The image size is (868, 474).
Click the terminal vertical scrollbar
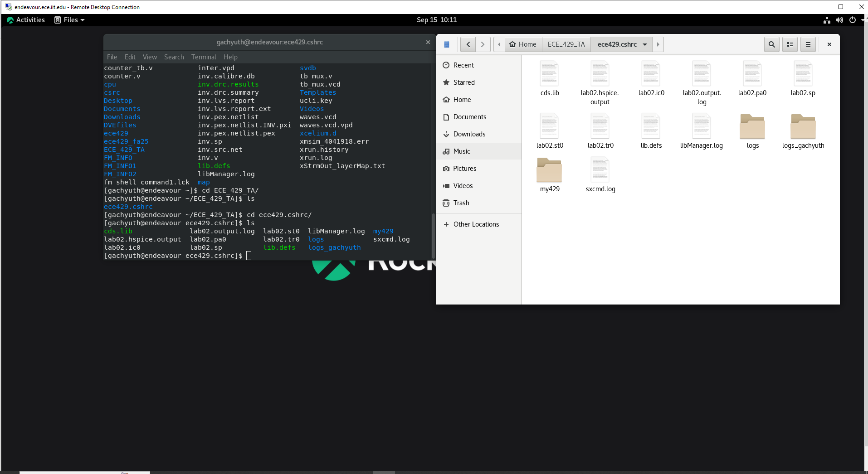[433, 236]
